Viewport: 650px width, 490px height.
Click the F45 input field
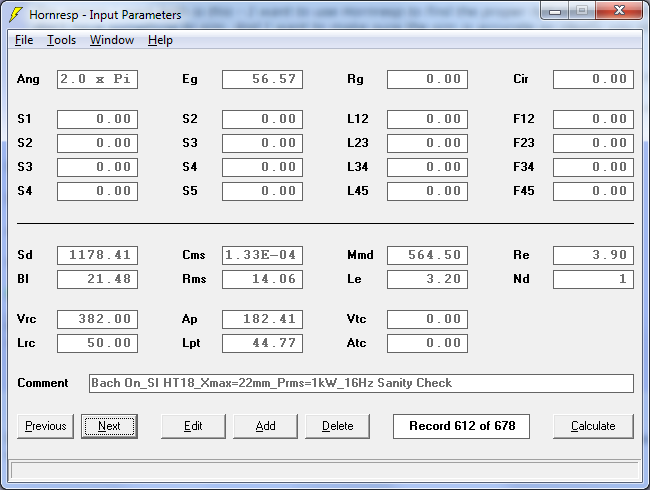point(593,192)
